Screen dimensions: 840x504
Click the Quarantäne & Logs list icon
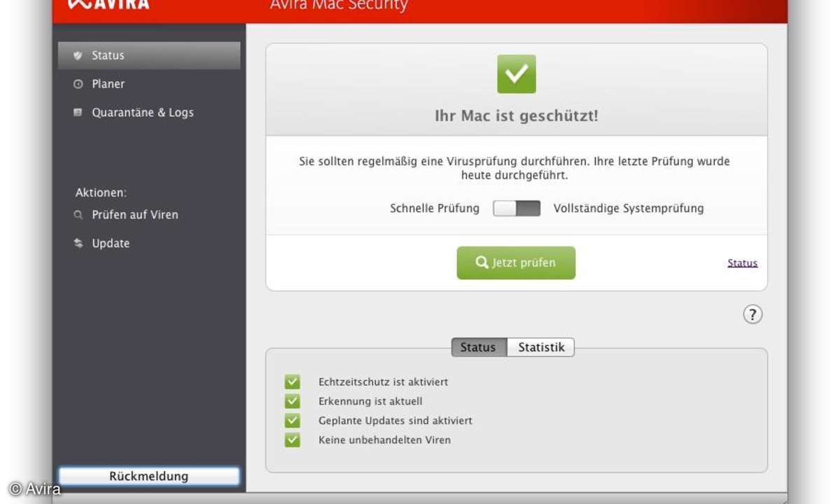tap(78, 112)
